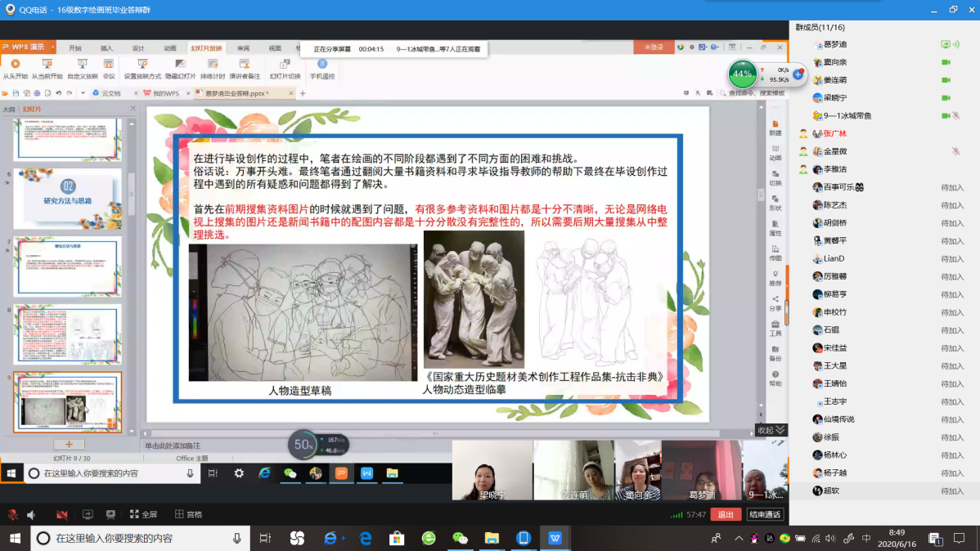The width and height of the screenshot is (980, 551).
Task: Collapse video strip with 收起 button
Action: (x=771, y=430)
